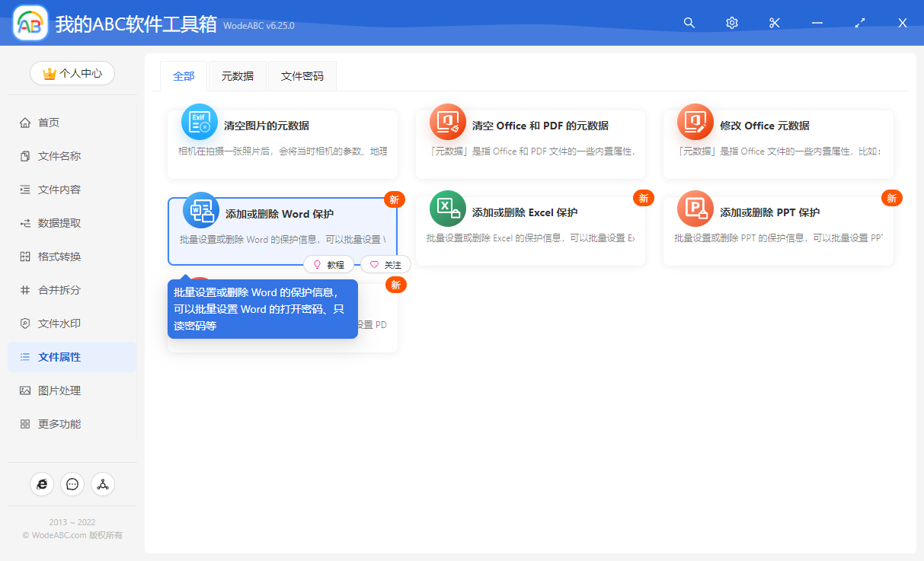Click the browser icon at bottom left

click(x=42, y=484)
